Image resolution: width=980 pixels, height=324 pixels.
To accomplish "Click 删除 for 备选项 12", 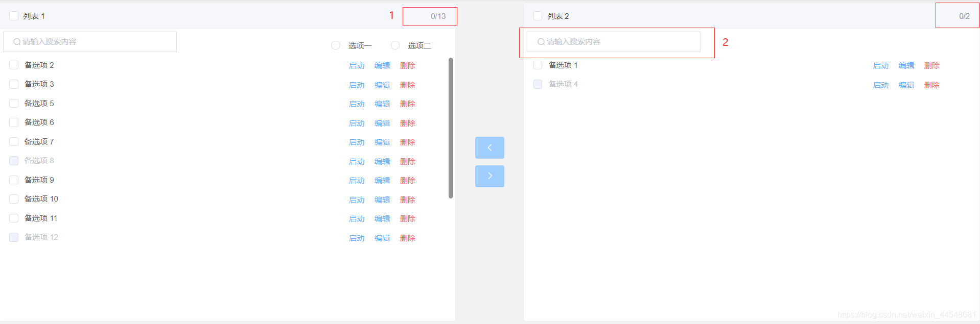I will 408,238.
